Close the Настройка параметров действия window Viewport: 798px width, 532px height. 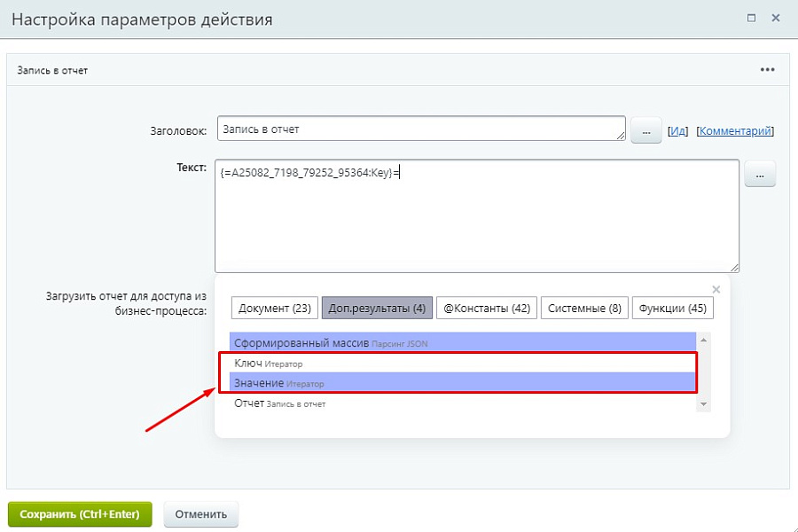pos(777,17)
